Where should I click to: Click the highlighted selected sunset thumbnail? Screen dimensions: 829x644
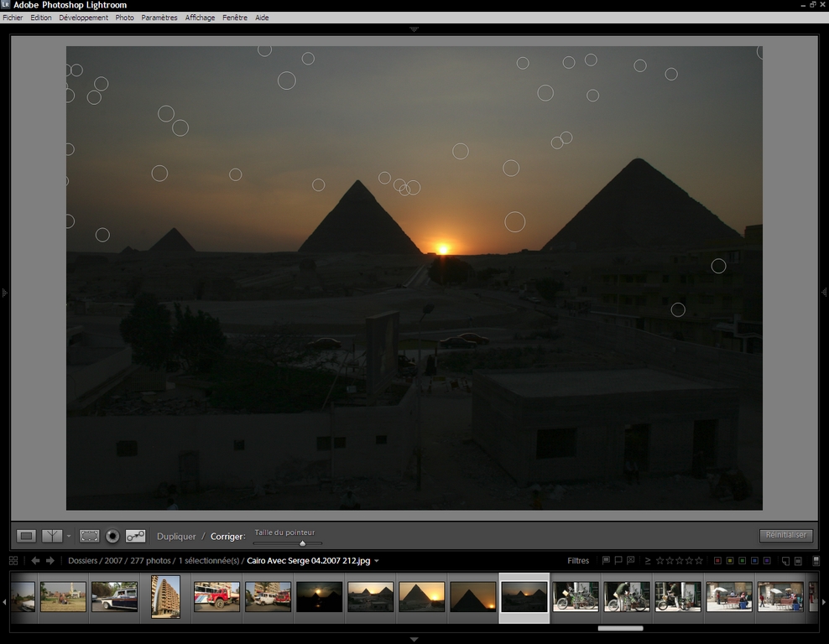(524, 597)
